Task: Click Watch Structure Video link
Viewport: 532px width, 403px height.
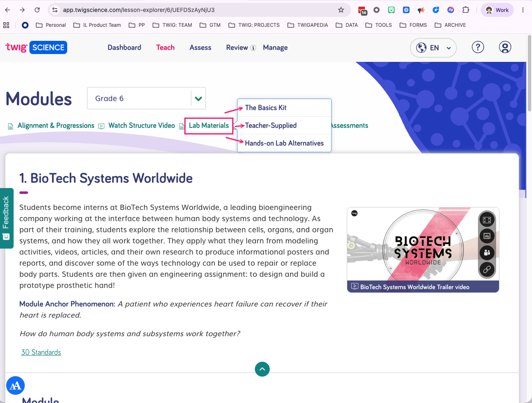Action: pos(141,125)
